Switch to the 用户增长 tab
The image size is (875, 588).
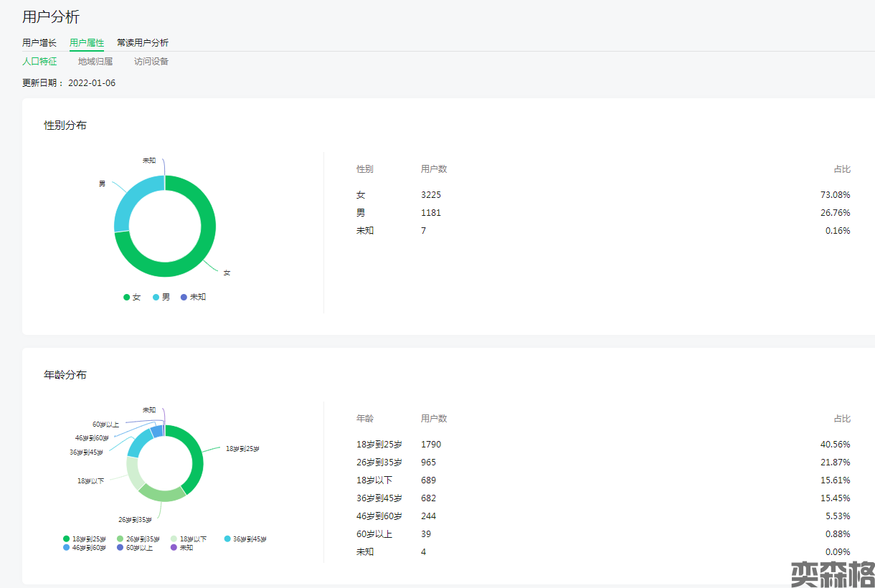tap(39, 43)
